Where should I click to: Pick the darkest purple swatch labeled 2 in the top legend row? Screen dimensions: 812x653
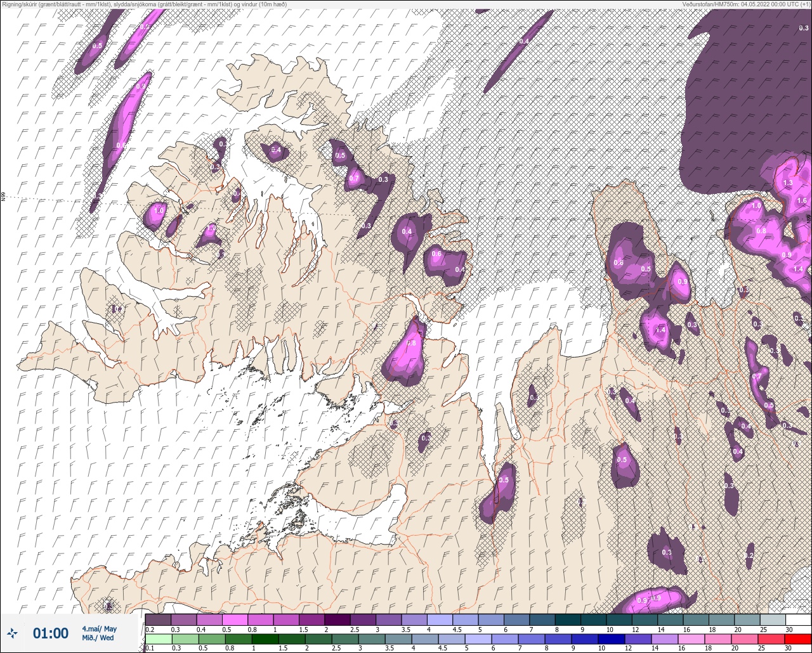pyautogui.click(x=337, y=619)
